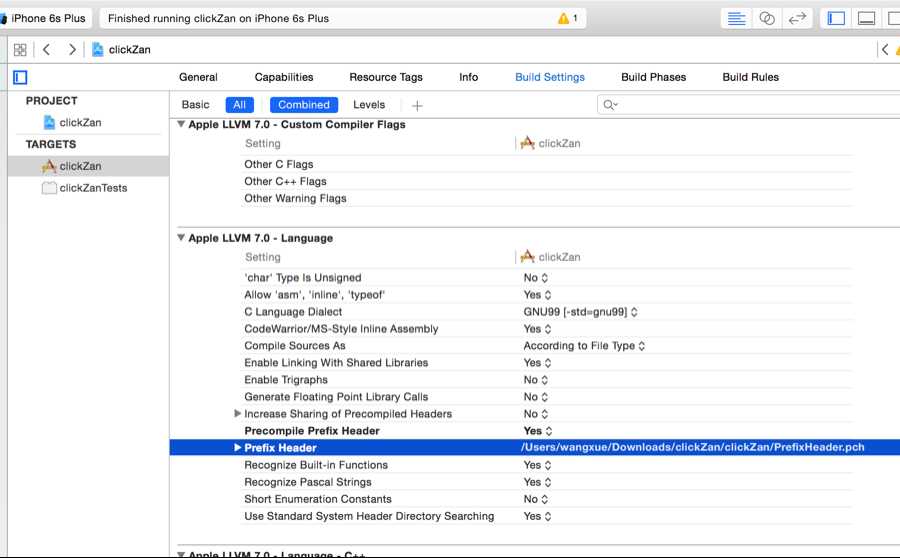The width and height of the screenshot is (900, 558).
Task: Open the related items grid icon
Action: pyautogui.click(x=20, y=50)
